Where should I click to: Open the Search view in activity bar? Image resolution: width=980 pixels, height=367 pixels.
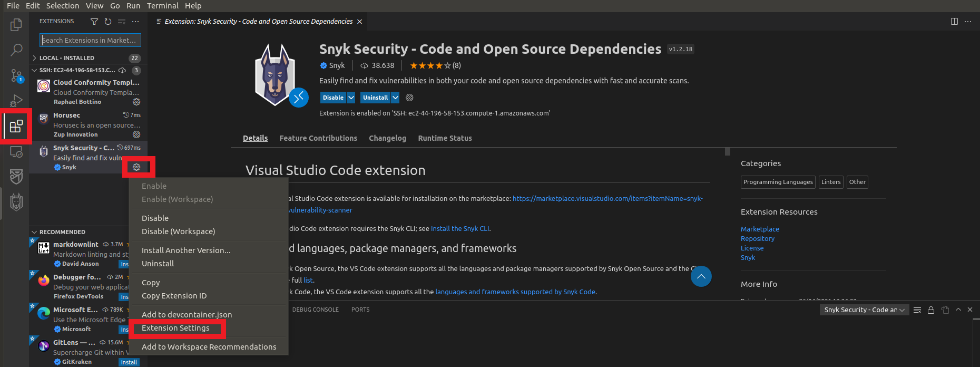coord(16,50)
